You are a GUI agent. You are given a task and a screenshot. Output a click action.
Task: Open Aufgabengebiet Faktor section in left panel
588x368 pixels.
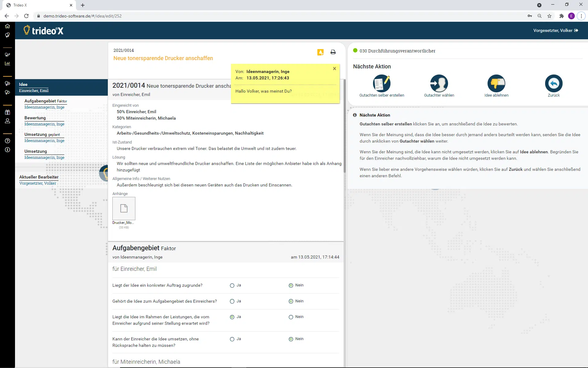point(45,101)
